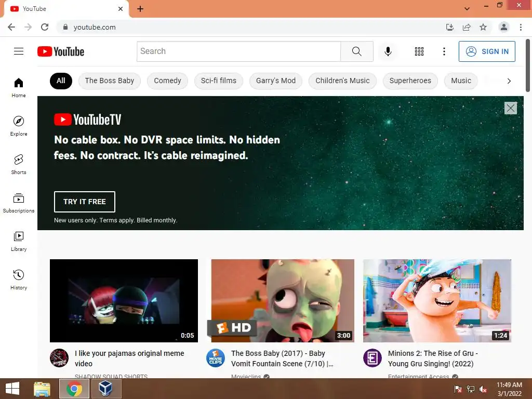Click the network tray icon
This screenshot has width=532, height=399.
471,389
